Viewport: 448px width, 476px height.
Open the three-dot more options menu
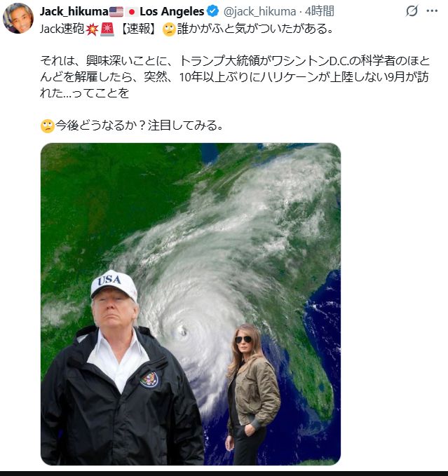432,11
